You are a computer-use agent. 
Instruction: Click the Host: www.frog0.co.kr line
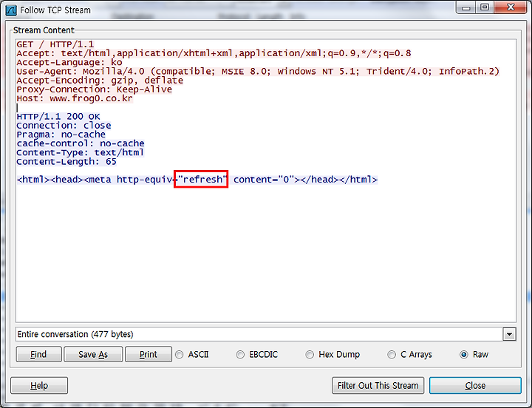75,98
